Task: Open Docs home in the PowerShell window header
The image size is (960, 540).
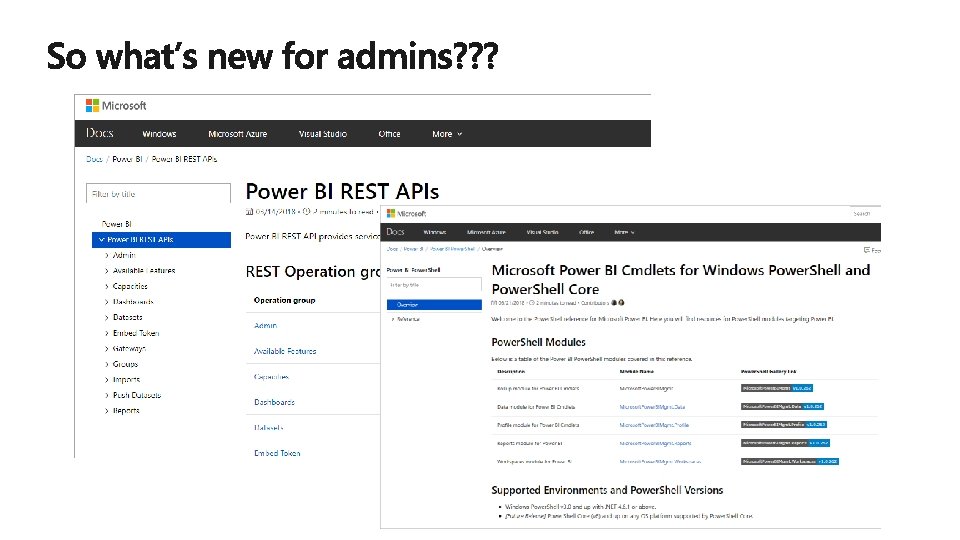Action: click(x=395, y=231)
